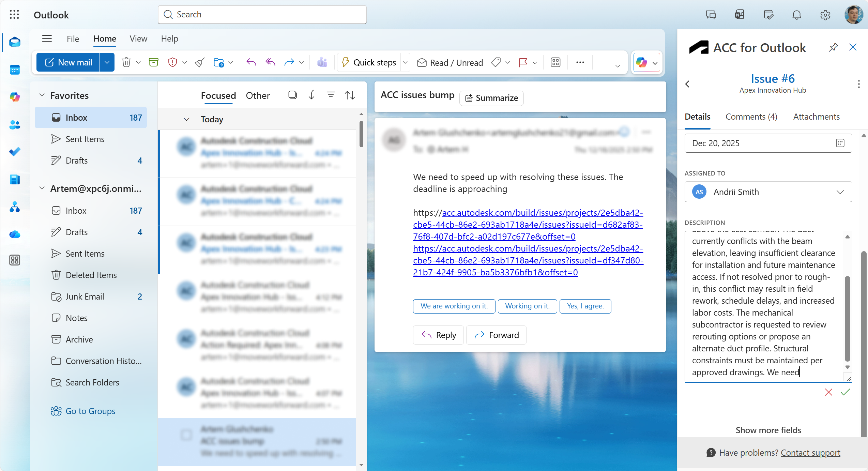Image resolution: width=868 pixels, height=471 pixels.
Task: Click the Contact support link
Action: click(810, 453)
